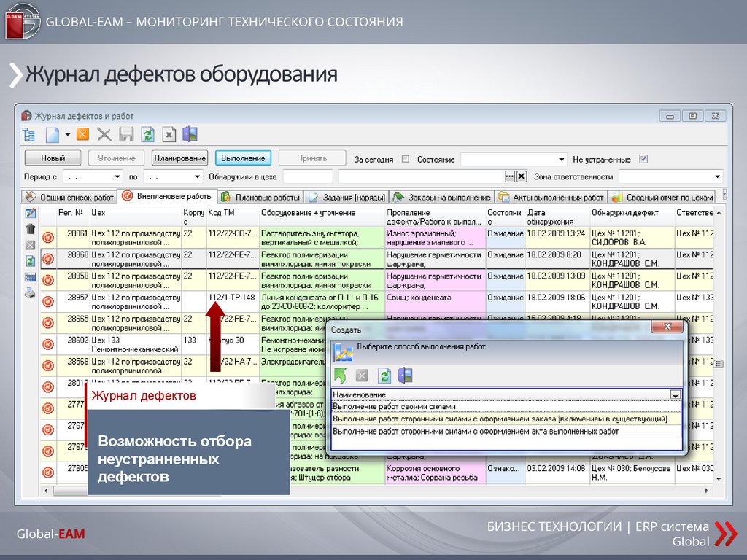
Task: Switch to Общий список работ tab
Action: [x=69, y=197]
